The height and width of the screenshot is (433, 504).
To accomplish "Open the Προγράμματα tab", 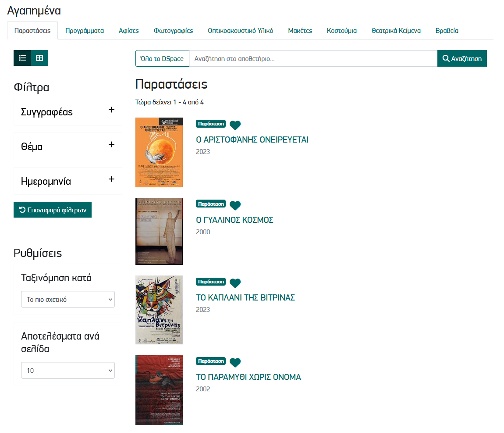I will (85, 31).
